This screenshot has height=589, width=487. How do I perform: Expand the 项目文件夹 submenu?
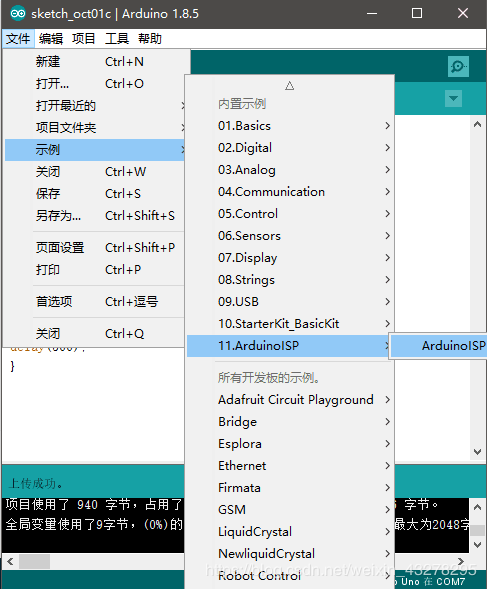[x=94, y=128]
